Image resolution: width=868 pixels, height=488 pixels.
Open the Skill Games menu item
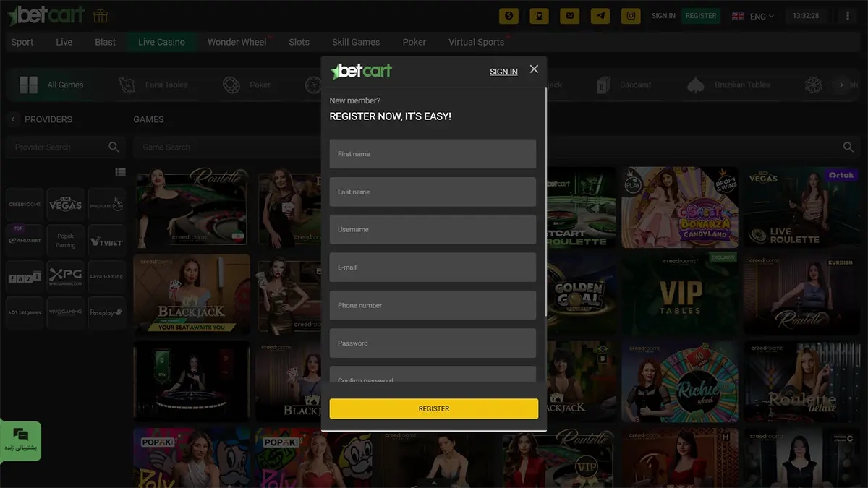(x=356, y=42)
